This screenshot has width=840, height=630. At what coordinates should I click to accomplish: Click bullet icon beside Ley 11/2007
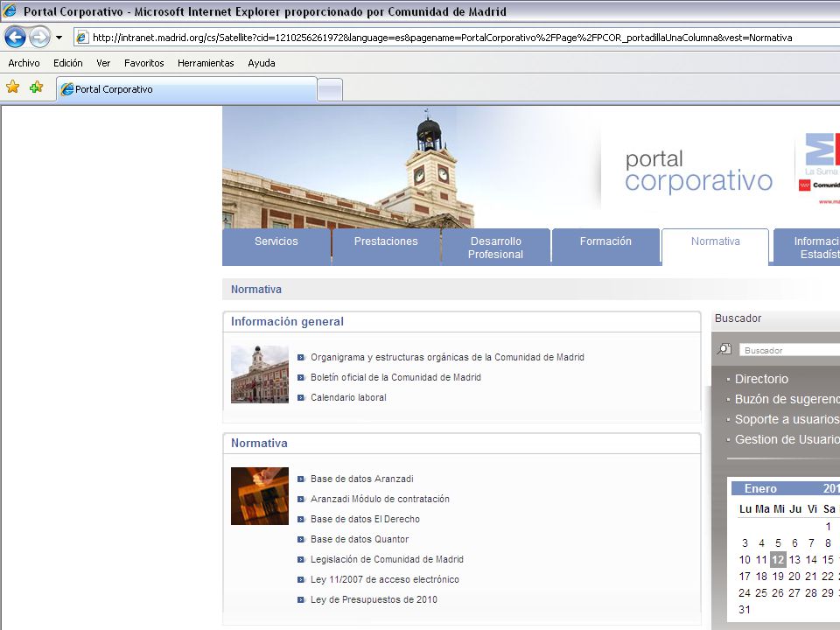point(301,579)
